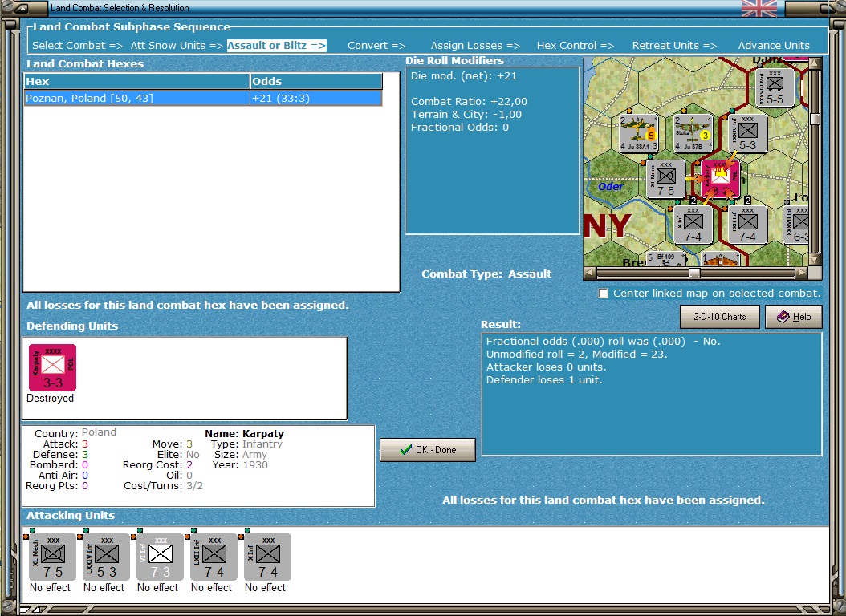Click map vertical scrollbar down arrow
This screenshot has height=616, width=846.
click(x=815, y=259)
